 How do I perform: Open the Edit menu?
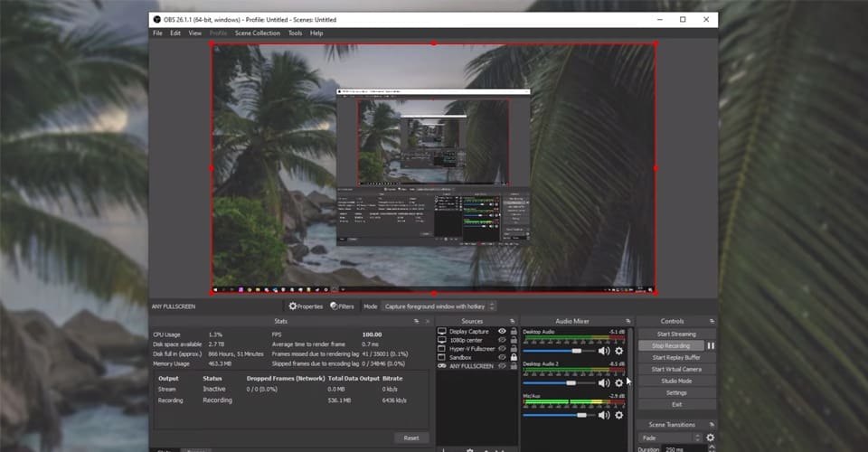point(175,33)
